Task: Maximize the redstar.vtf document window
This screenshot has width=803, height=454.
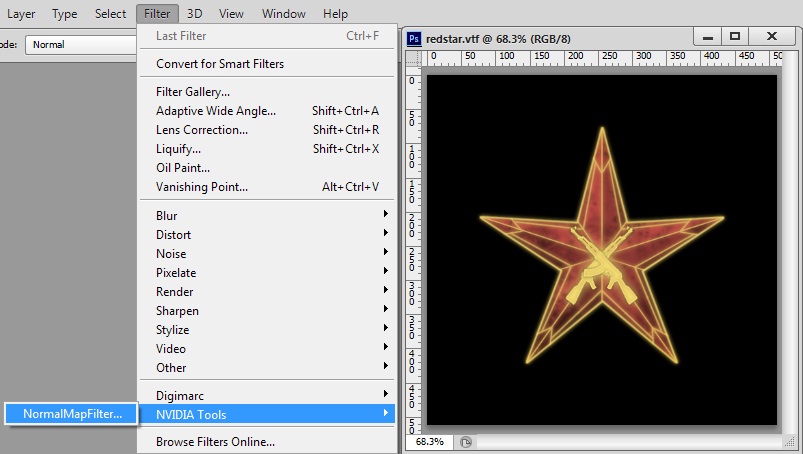Action: [735, 36]
